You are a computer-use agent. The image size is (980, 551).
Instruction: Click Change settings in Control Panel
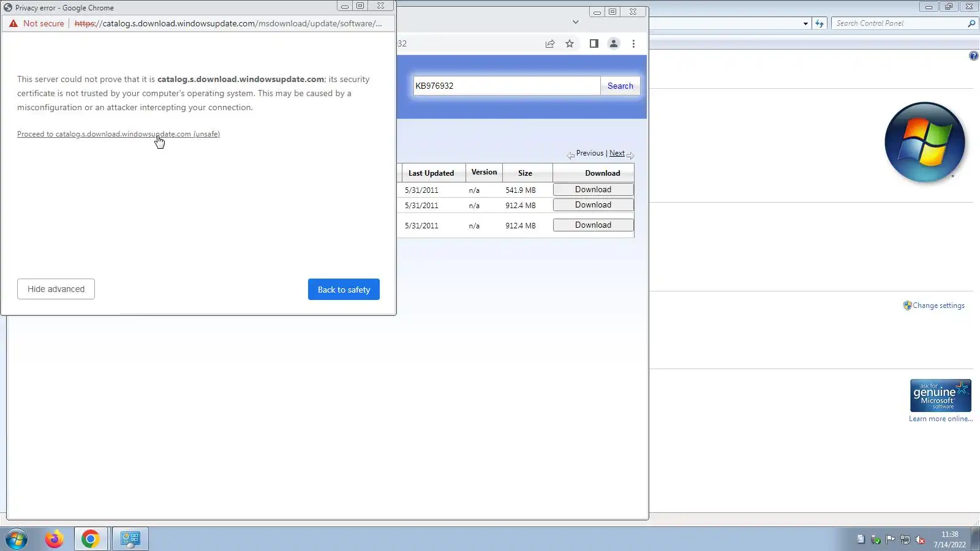tap(938, 305)
